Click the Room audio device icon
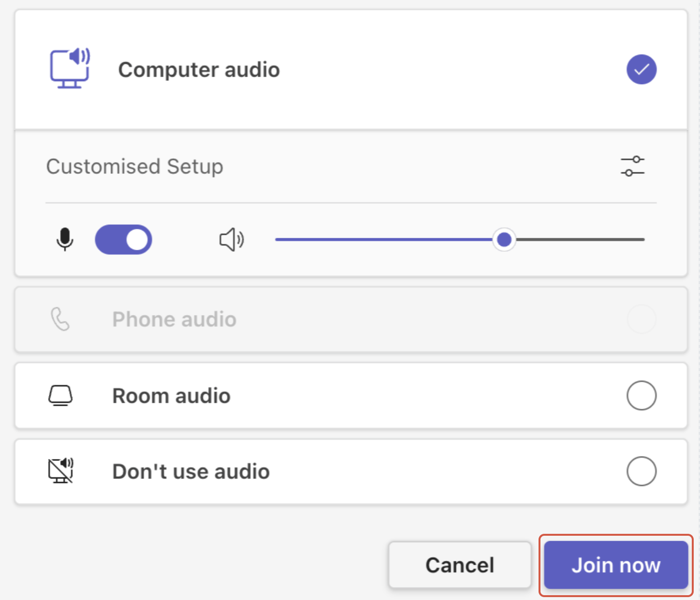700x600 pixels. [60, 396]
